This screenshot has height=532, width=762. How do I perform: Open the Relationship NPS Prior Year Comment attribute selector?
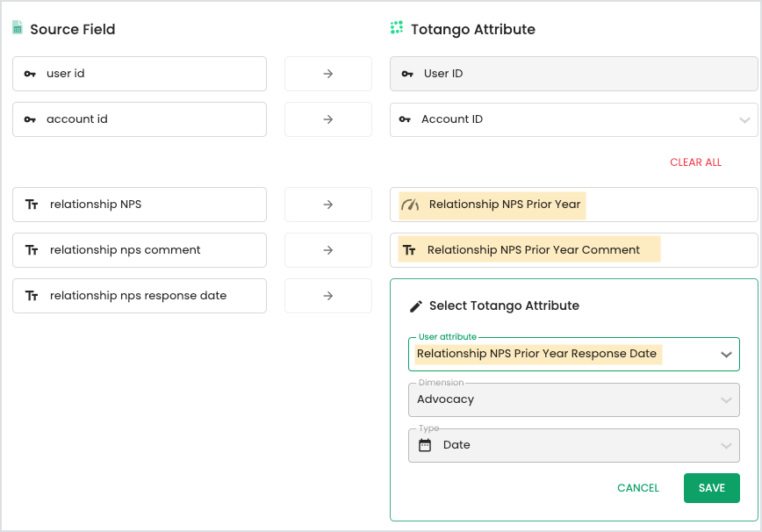574,250
